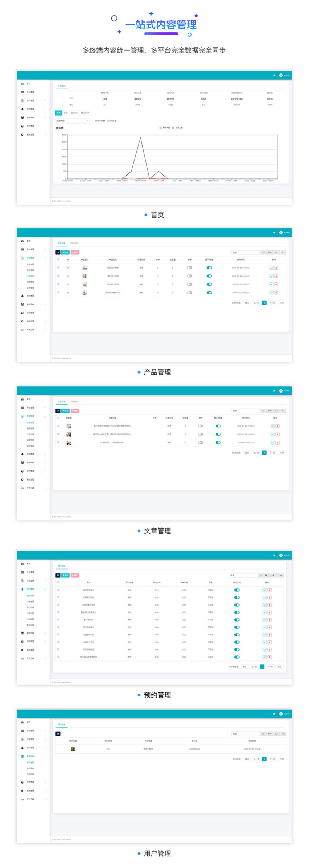309x868 pixels.
Task: Click the dashboard home icon in 首页 panel sidebar
Action: pyautogui.click(x=22, y=84)
